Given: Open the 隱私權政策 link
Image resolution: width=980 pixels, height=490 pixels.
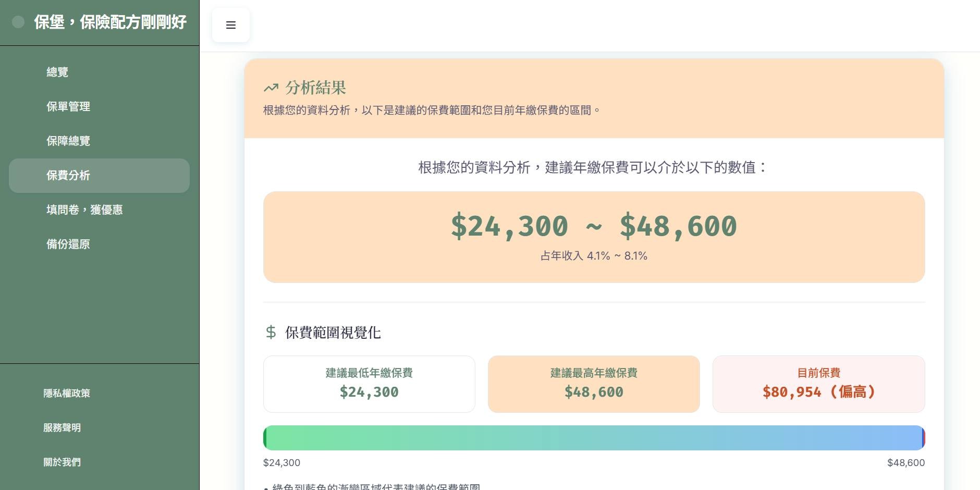Looking at the screenshot, I should click(67, 393).
